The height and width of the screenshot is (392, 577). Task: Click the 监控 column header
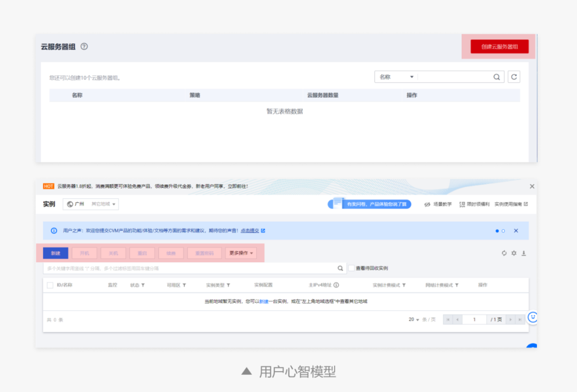pos(112,285)
